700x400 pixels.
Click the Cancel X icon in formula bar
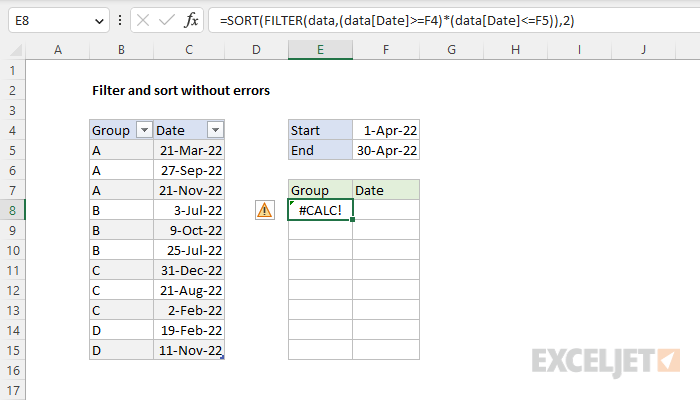pyautogui.click(x=143, y=20)
